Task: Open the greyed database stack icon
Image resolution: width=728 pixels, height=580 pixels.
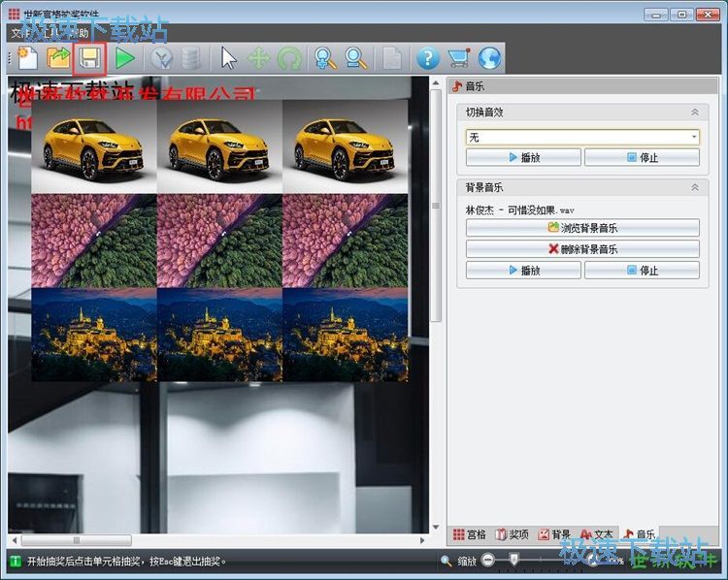Action: click(191, 59)
